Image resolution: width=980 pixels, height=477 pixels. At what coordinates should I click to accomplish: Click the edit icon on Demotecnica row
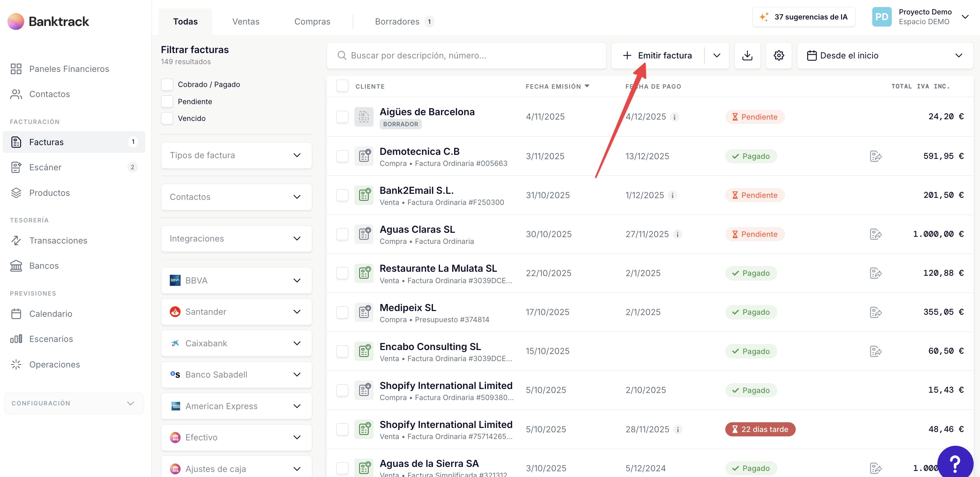point(875,156)
